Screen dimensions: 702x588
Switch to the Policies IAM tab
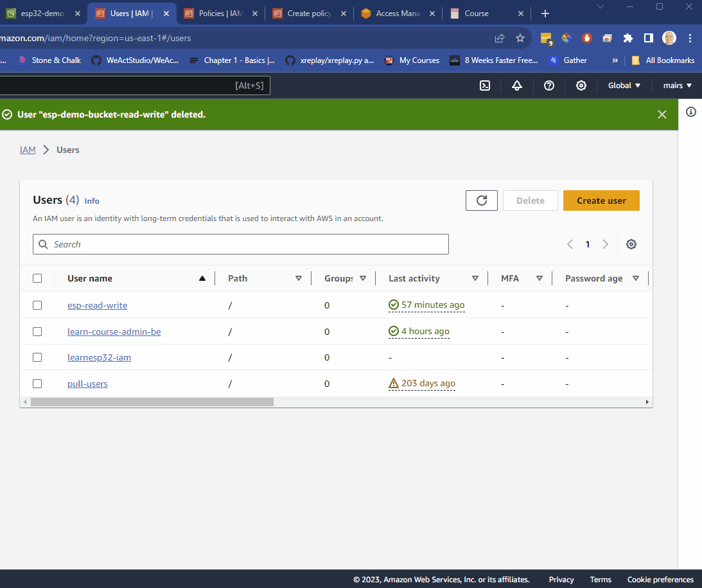tap(218, 13)
